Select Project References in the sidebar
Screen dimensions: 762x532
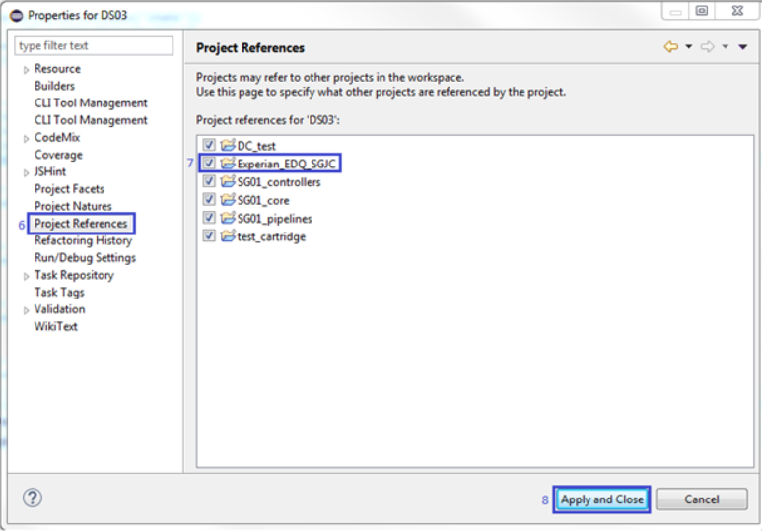(81, 224)
